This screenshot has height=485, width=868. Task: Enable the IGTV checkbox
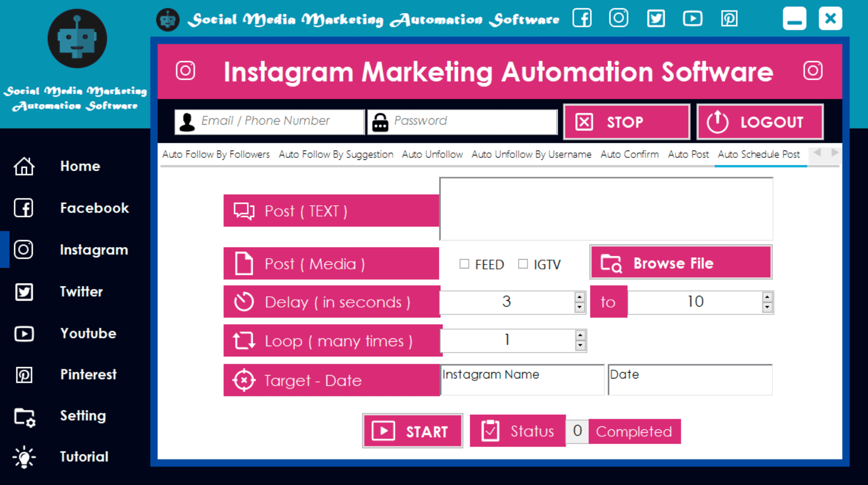coord(523,264)
